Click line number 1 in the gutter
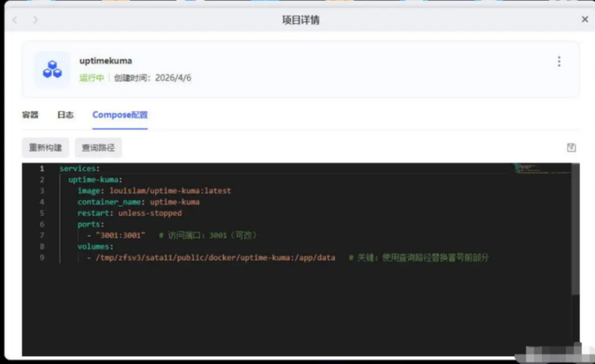Screen dimensions: 595x364 pos(42,168)
